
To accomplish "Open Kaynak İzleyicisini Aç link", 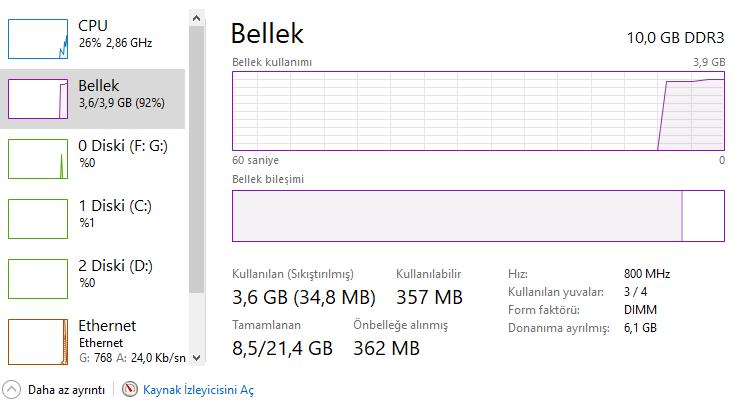I will [x=198, y=390].
